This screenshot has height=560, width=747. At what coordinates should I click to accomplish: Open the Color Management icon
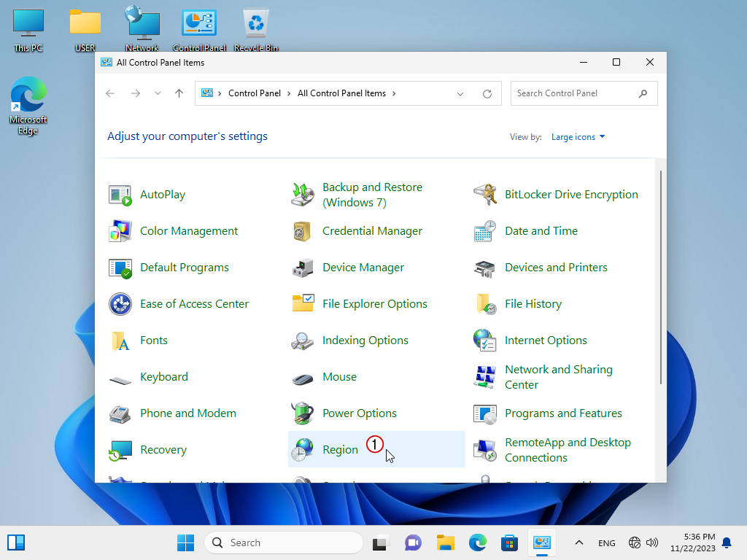click(120, 231)
